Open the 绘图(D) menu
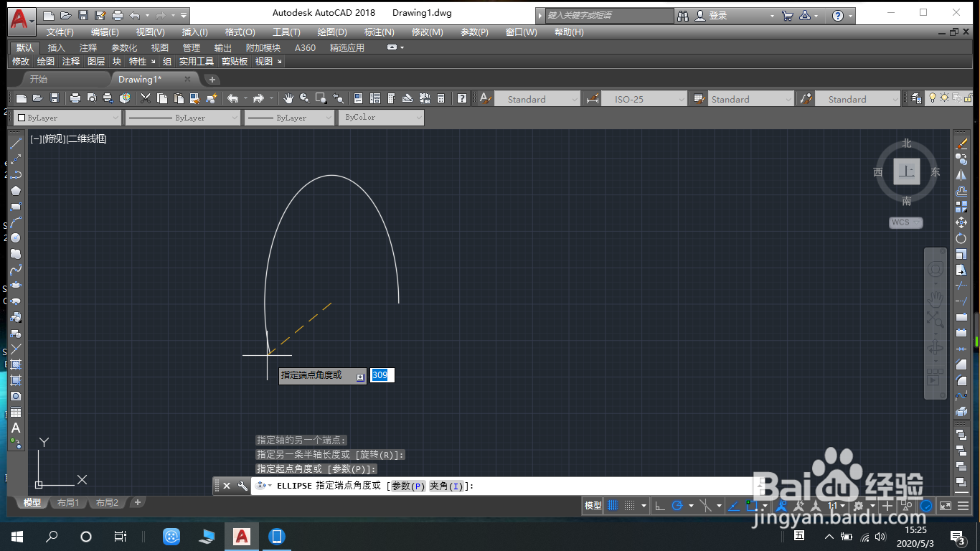The height and width of the screenshot is (551, 980). pos(331,32)
